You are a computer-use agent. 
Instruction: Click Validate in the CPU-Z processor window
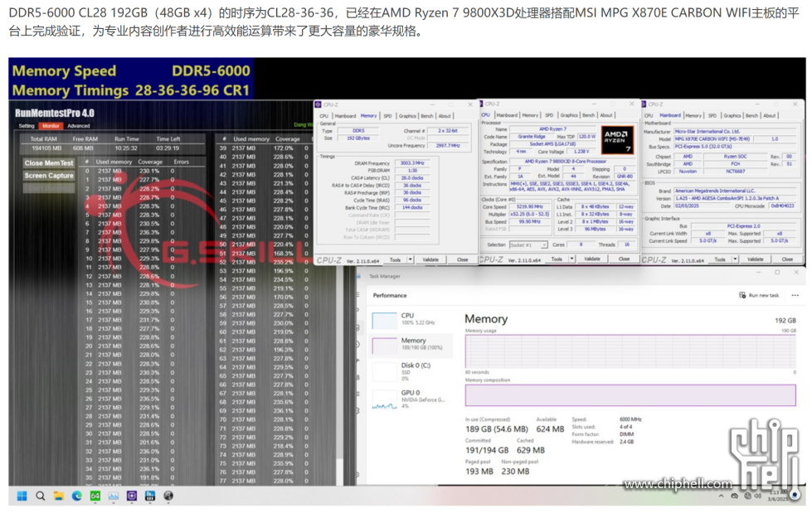coord(592,259)
